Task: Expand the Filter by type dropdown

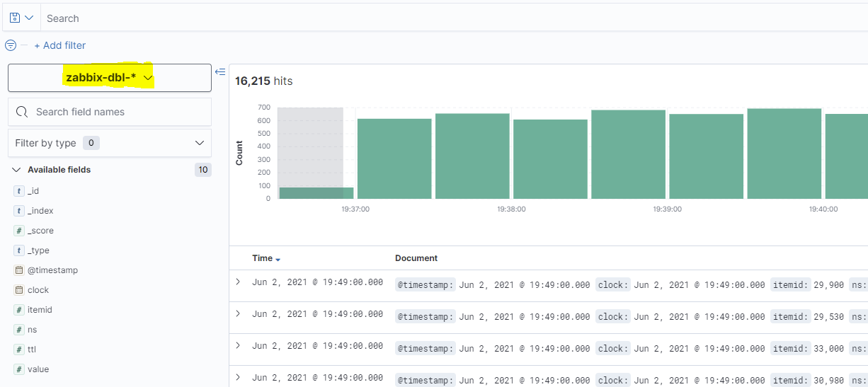Action: [x=110, y=143]
